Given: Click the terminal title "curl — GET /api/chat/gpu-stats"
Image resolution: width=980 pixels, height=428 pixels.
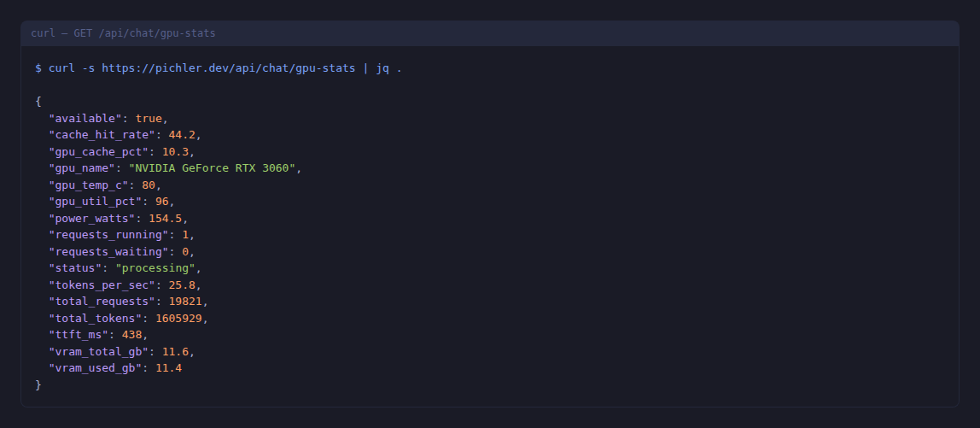Looking at the screenshot, I should coord(123,33).
